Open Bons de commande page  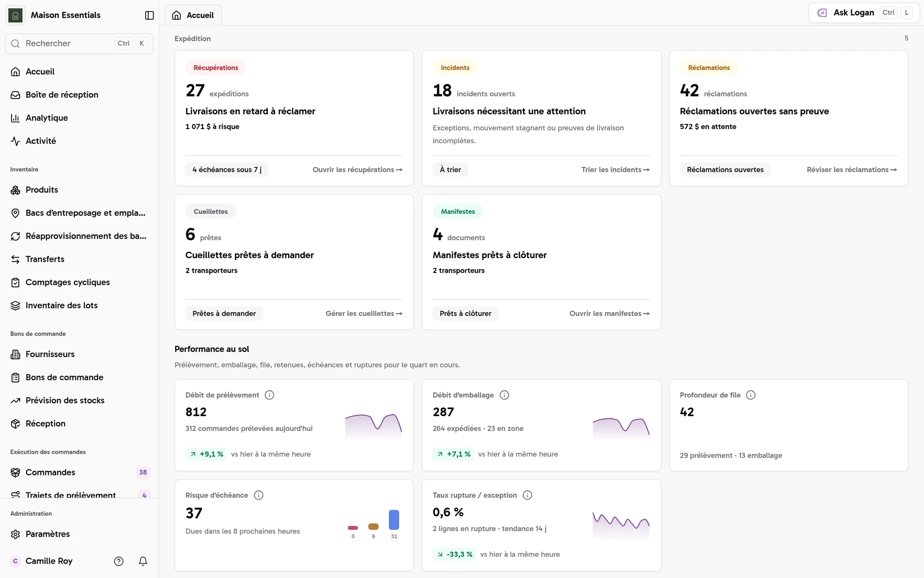(x=79, y=377)
